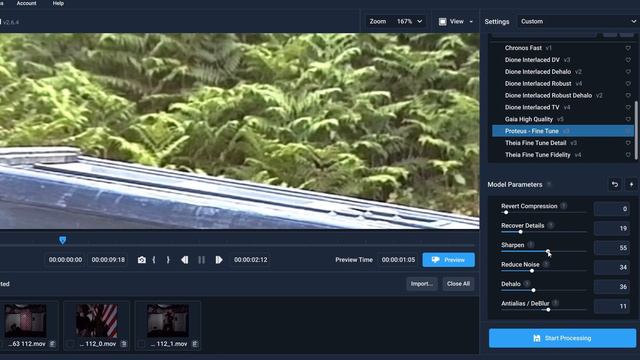Viewport: 640px width, 360px height.
Task: Click the Sharpen value field showing 55
Action: [611, 248]
